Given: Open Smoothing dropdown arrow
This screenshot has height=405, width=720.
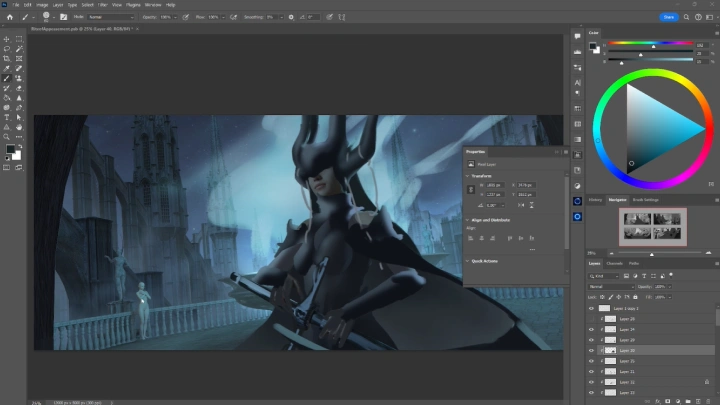Looking at the screenshot, I should 281,17.
